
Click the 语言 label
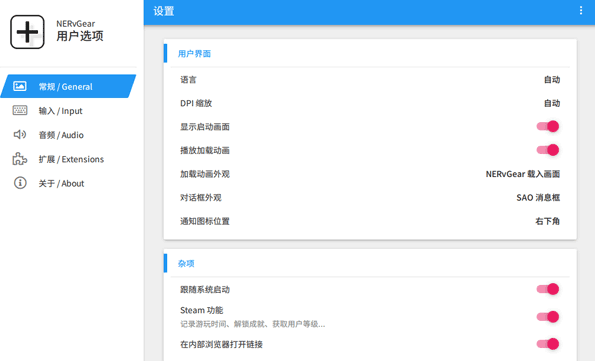coord(188,80)
